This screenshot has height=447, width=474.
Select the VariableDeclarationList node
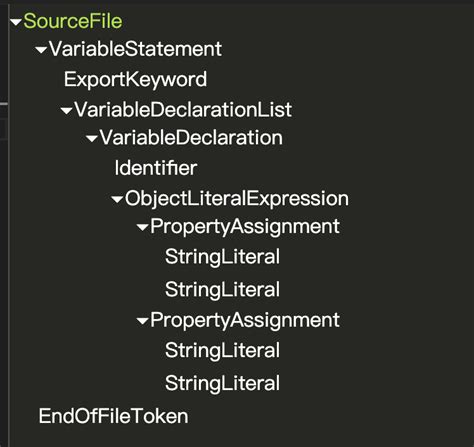coord(183,110)
